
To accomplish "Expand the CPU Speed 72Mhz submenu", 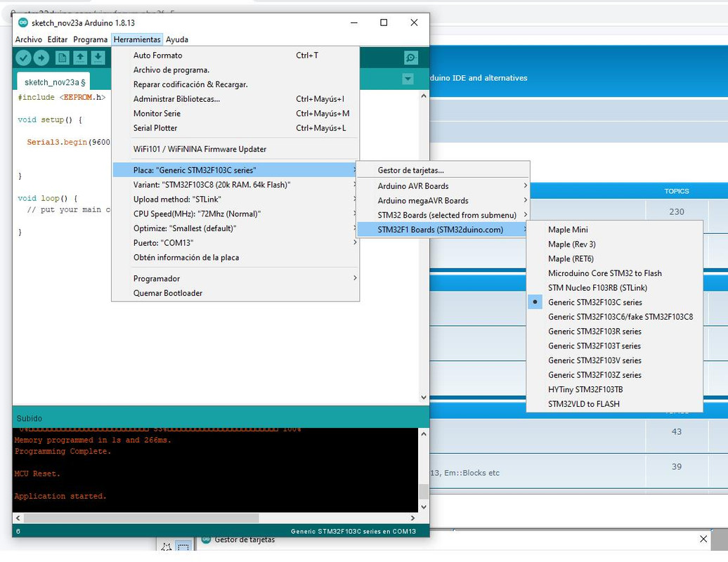I will (x=235, y=214).
